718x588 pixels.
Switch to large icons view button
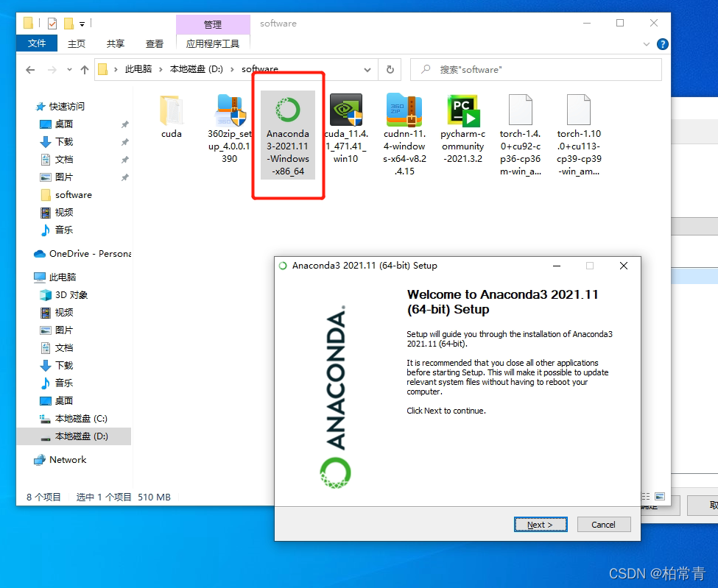(x=660, y=497)
